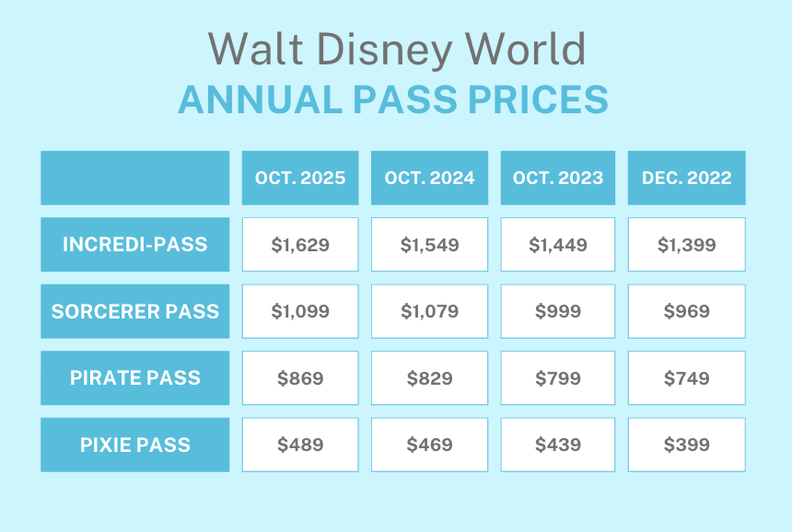Select the OCT. 2024 column header

[429, 178]
